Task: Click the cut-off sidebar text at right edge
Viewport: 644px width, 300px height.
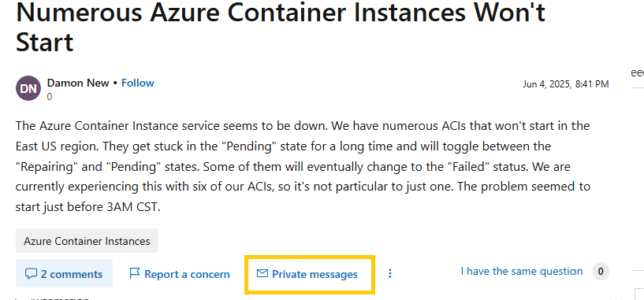Action: (x=638, y=73)
